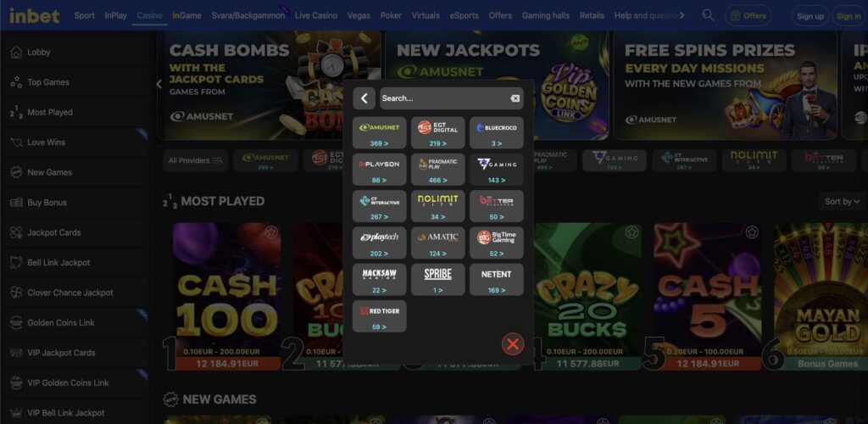Click the Sign in button
This screenshot has width=868, height=424.
[x=849, y=16]
